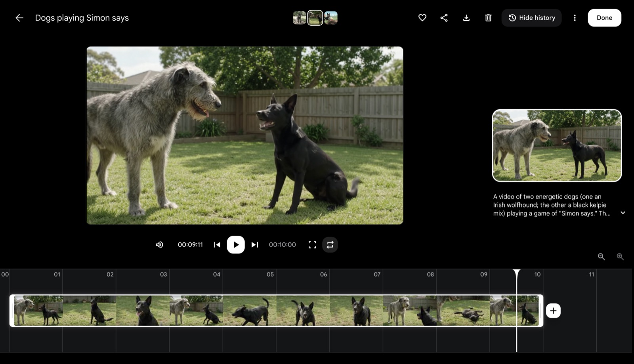Image resolution: width=634 pixels, height=364 pixels.
Task: Click Hide history button
Action: pos(532,18)
